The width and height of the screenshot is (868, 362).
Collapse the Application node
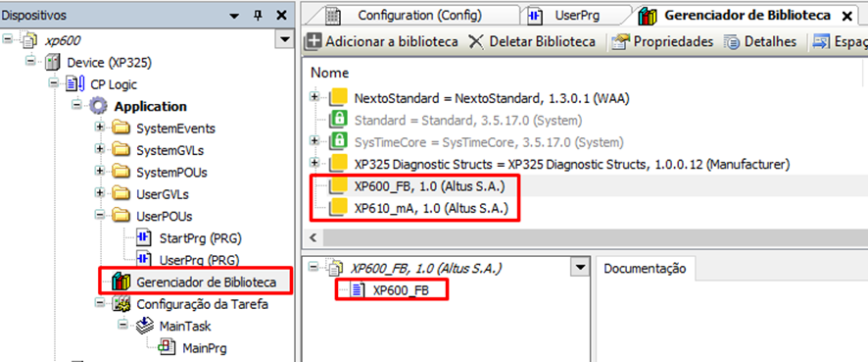77,104
